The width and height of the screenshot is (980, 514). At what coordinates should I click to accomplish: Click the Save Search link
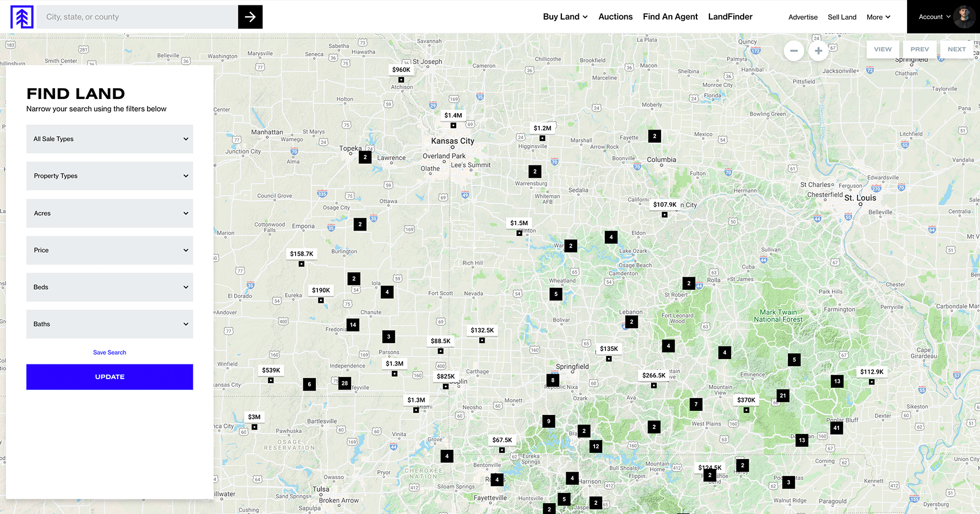109,352
